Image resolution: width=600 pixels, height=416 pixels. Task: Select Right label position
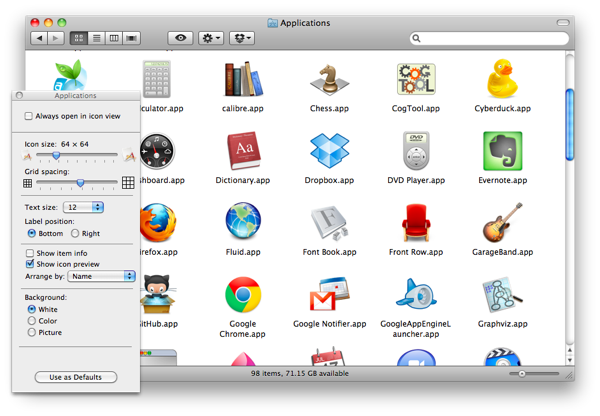[75, 233]
